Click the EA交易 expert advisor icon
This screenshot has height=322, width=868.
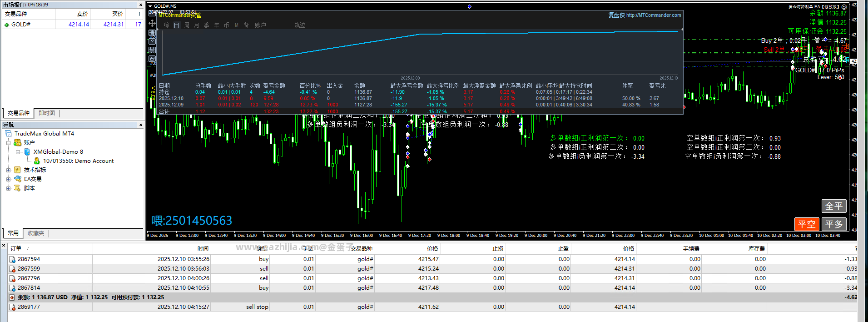coord(18,179)
